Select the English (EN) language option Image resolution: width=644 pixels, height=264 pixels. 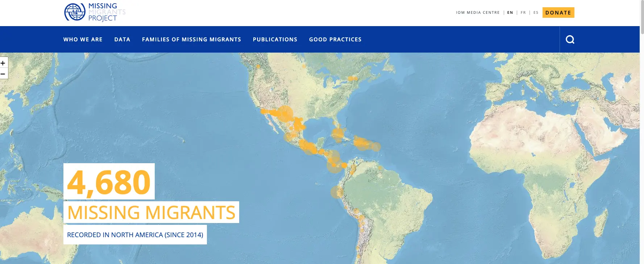click(x=510, y=13)
